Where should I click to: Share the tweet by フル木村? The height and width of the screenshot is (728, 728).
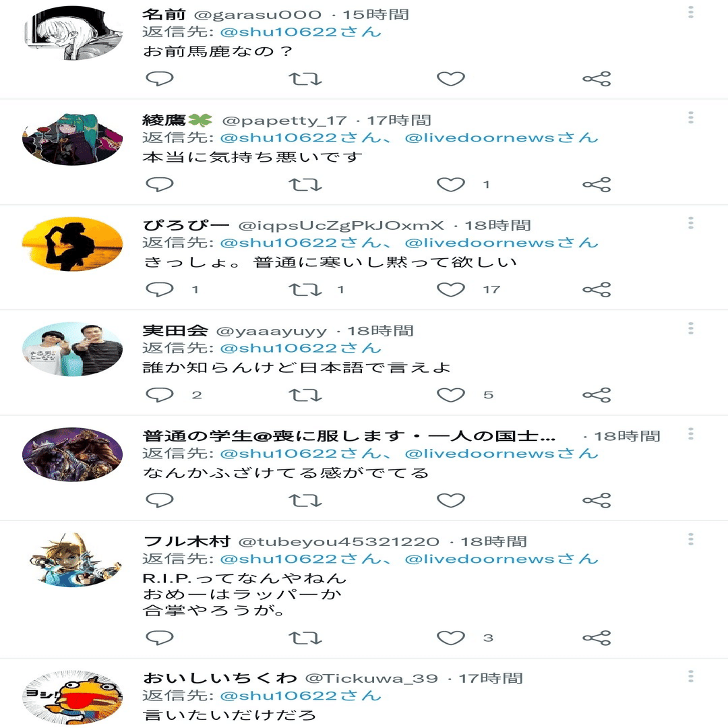[x=597, y=638]
